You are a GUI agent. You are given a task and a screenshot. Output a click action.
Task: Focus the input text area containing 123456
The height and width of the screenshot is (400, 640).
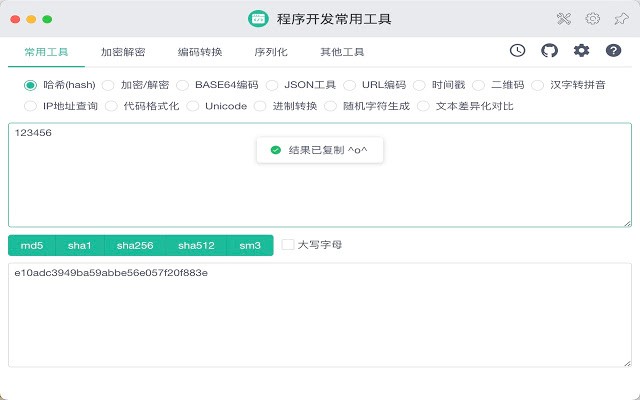pos(320,175)
